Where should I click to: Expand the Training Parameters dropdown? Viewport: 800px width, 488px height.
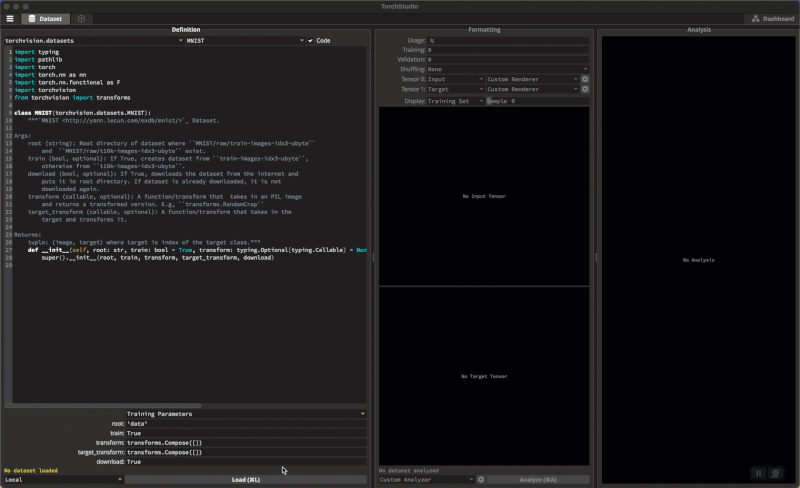[x=246, y=414]
